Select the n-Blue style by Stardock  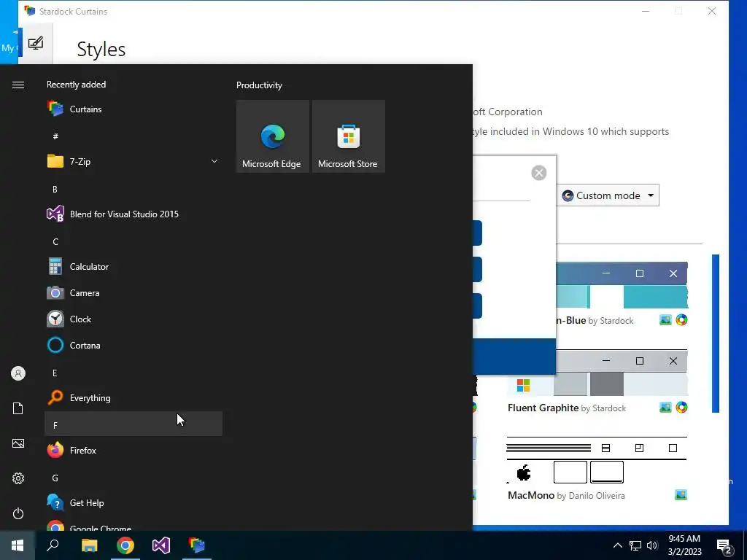622,286
